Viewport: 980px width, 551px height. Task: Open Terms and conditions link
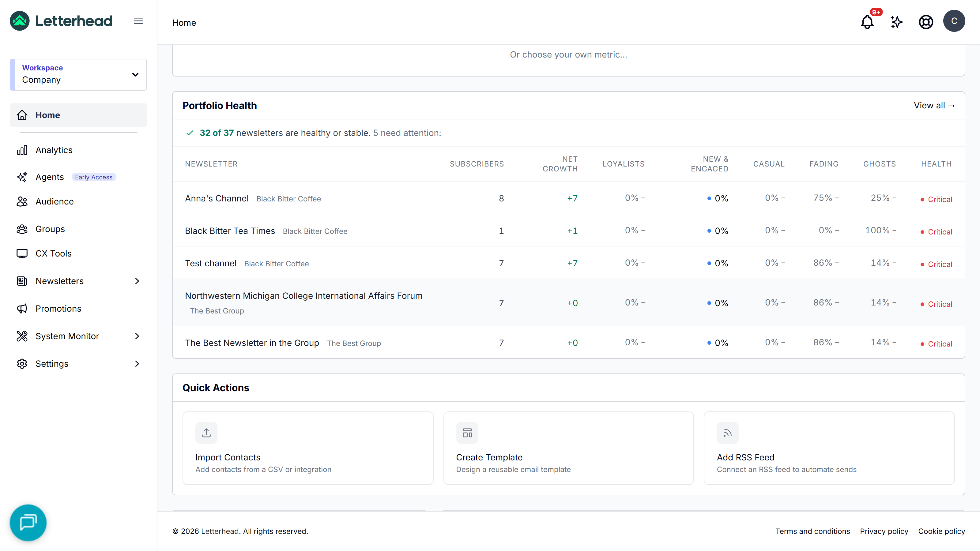coord(812,531)
